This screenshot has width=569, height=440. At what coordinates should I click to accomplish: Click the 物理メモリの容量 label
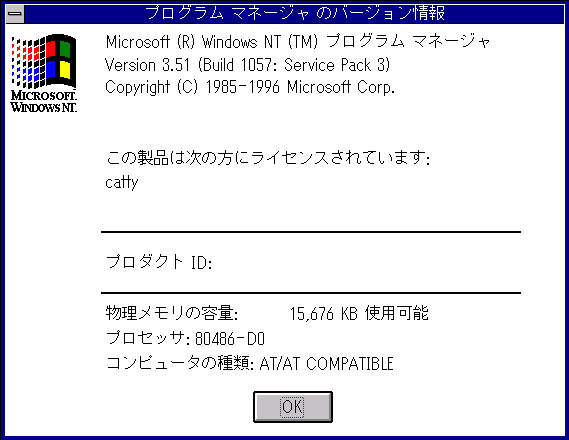point(172,313)
